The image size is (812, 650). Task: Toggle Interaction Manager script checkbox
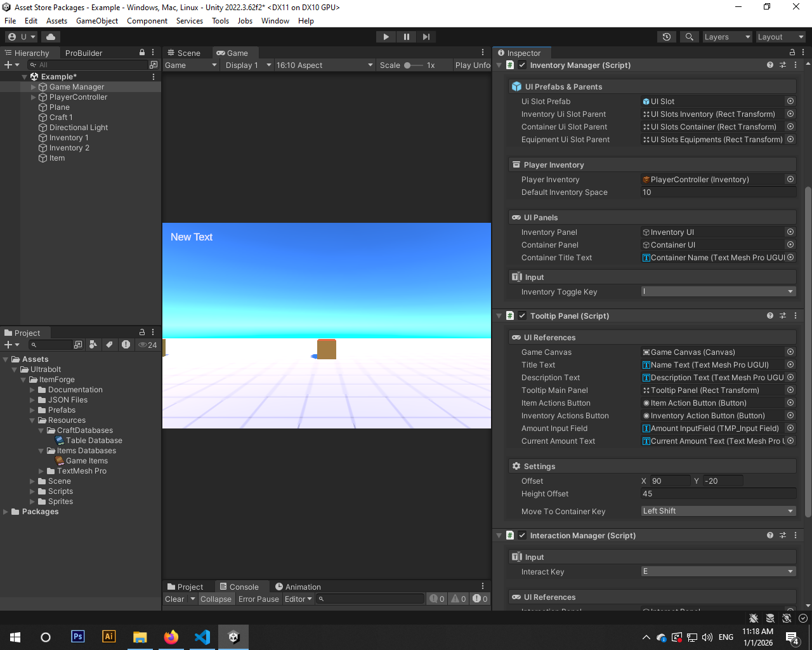(x=522, y=535)
